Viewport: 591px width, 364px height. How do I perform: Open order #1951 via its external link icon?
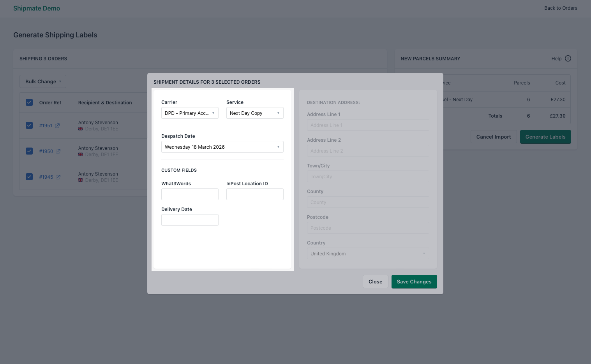[58, 125]
